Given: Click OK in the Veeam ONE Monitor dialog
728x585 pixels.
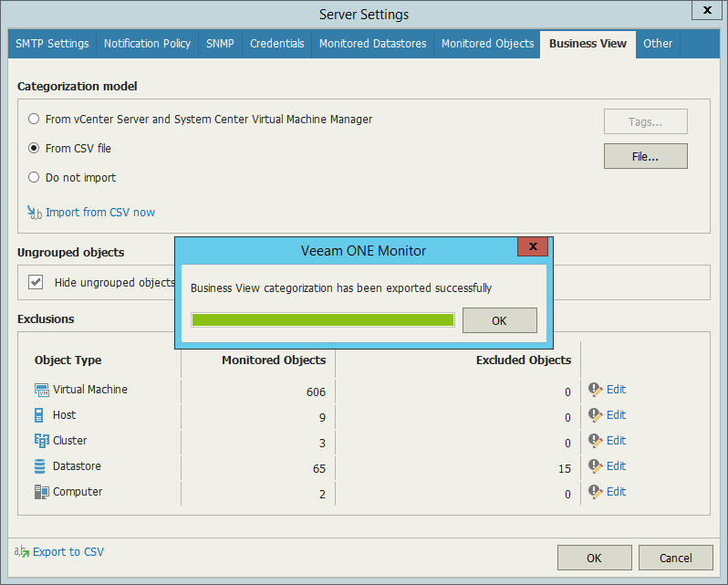Looking at the screenshot, I should [x=500, y=320].
